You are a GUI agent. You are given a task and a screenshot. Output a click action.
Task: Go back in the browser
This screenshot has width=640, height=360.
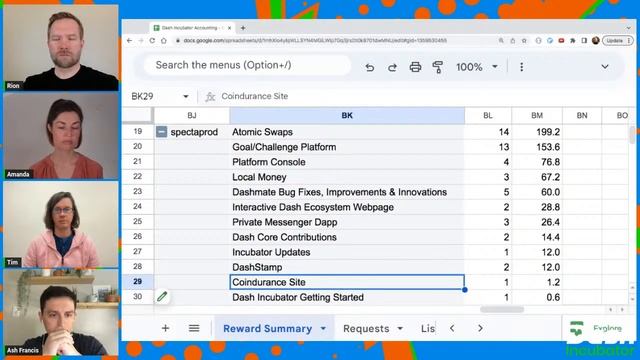[x=129, y=40]
